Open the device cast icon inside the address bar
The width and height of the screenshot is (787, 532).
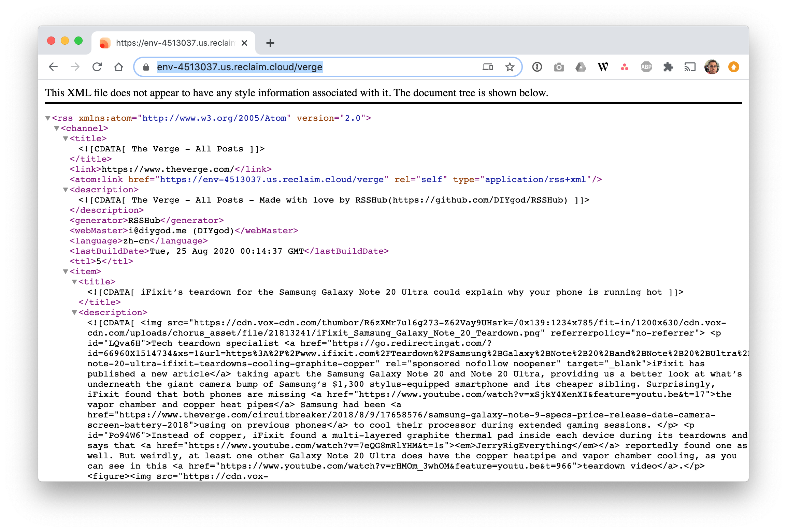point(488,67)
